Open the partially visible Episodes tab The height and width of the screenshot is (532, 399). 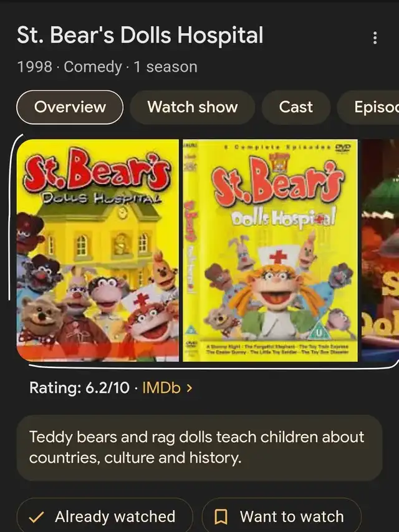[368, 107]
